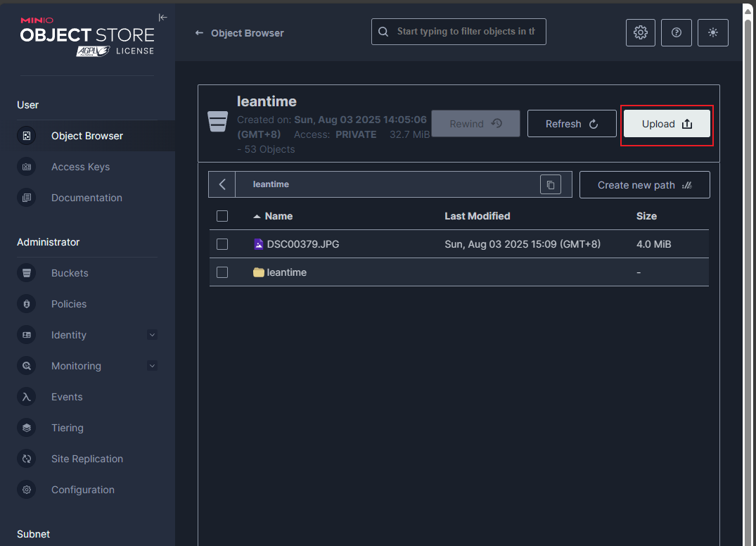
Task: Click the Upload button
Action: coord(667,124)
